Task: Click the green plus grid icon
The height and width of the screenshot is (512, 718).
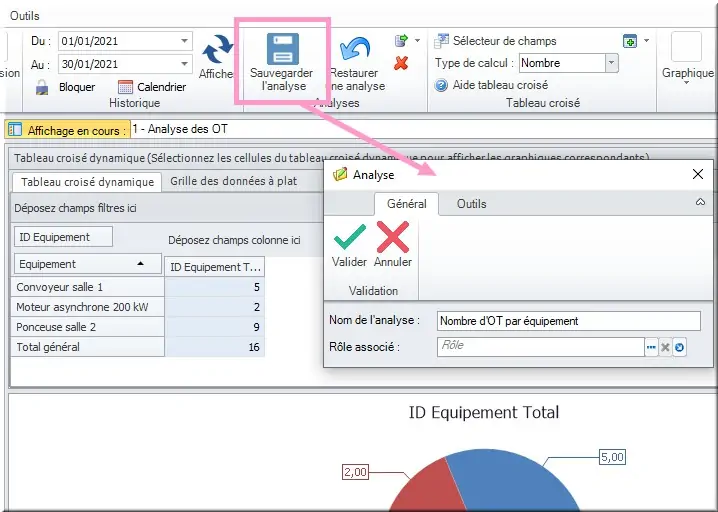Action: point(630,41)
